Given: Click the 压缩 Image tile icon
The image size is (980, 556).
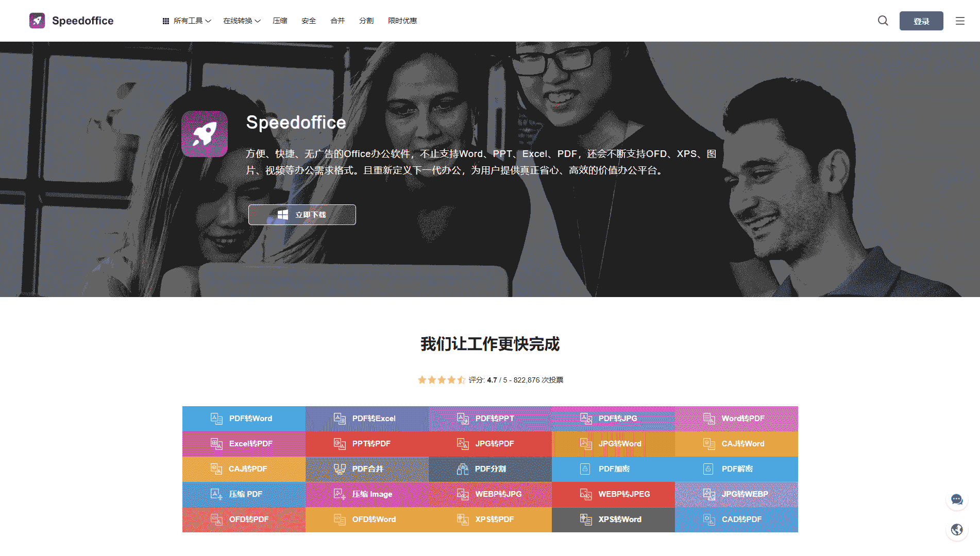Looking at the screenshot, I should pos(340,494).
